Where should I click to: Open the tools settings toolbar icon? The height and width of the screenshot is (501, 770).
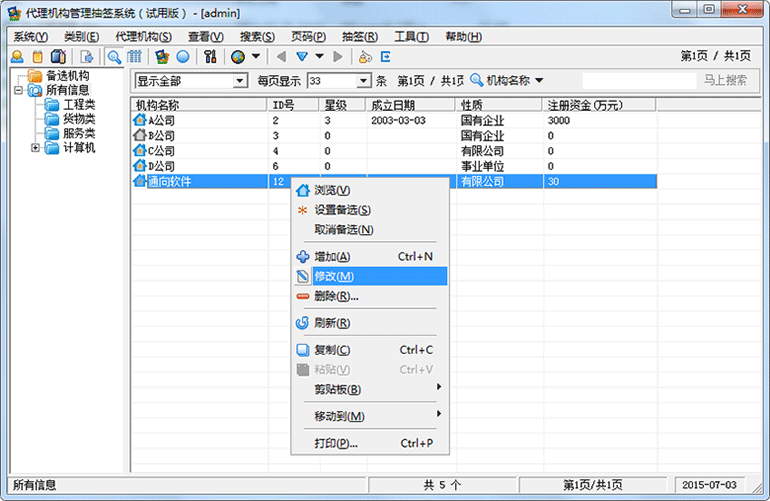(x=210, y=57)
